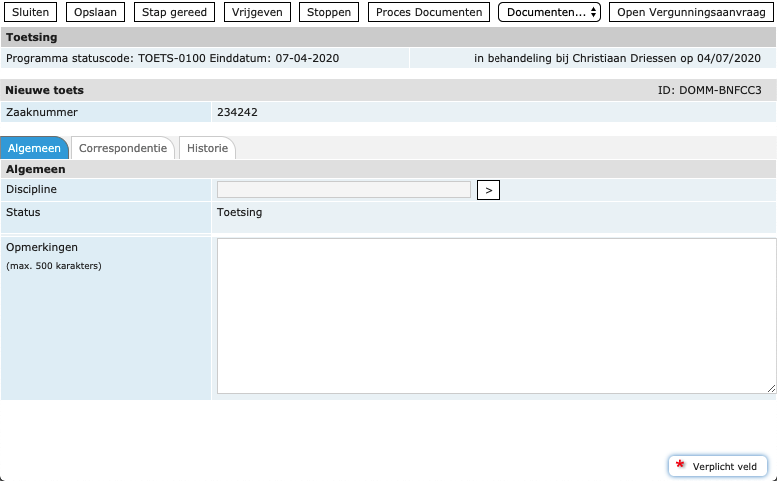Open Proces Documenten
This screenshot has height=481, width=777.
(429, 12)
